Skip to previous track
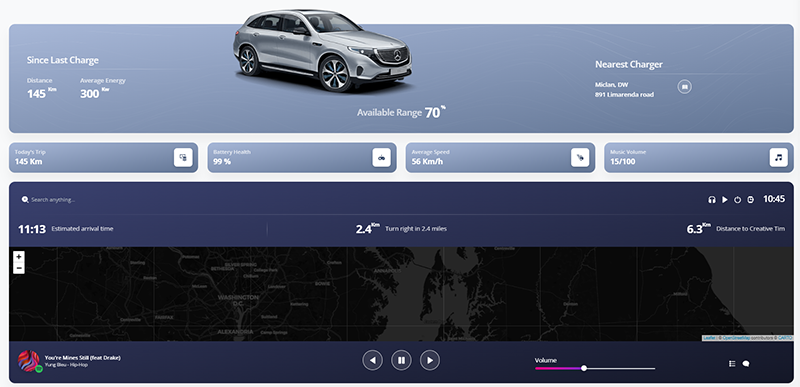 coord(372,360)
